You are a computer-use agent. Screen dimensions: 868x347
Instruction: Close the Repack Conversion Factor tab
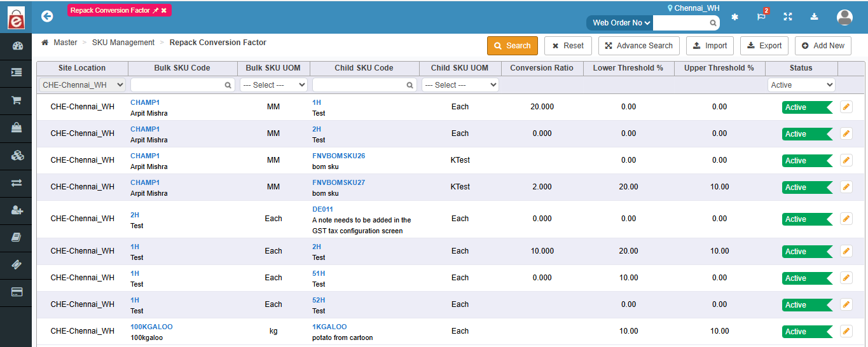click(164, 11)
